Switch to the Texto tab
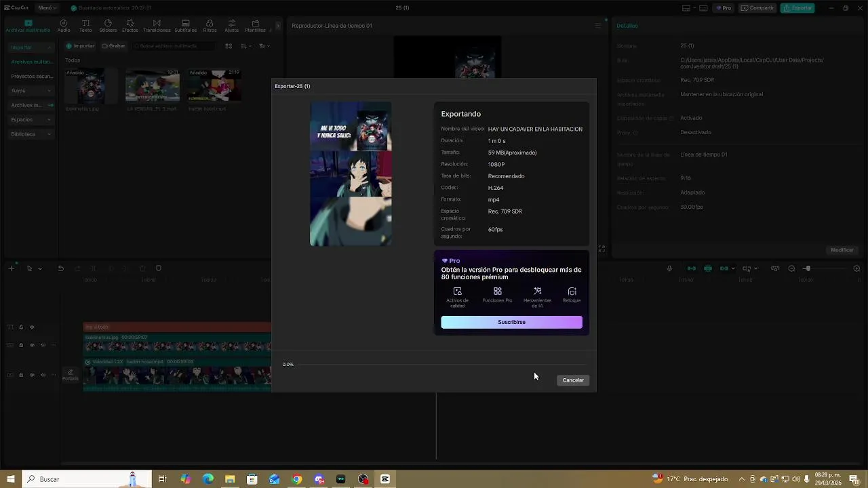 point(85,26)
